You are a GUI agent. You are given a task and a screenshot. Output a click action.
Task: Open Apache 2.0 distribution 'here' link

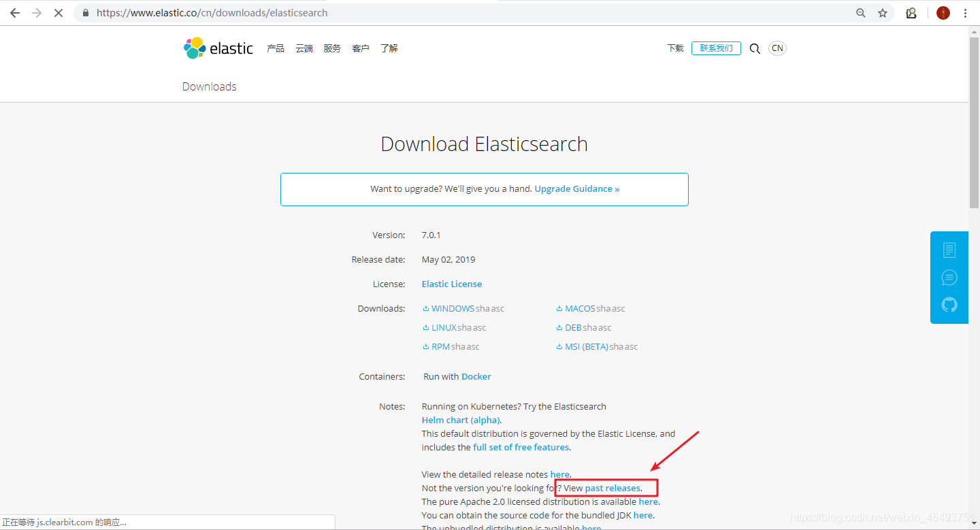point(649,502)
